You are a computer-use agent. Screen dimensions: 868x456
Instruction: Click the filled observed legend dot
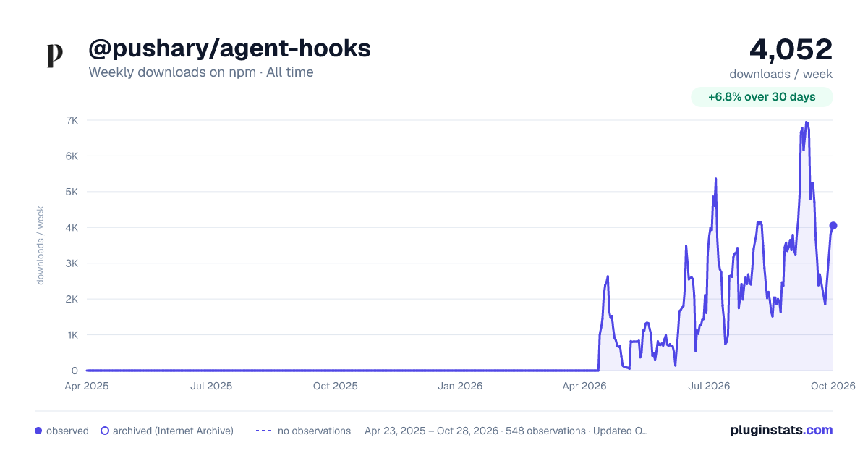(x=38, y=431)
